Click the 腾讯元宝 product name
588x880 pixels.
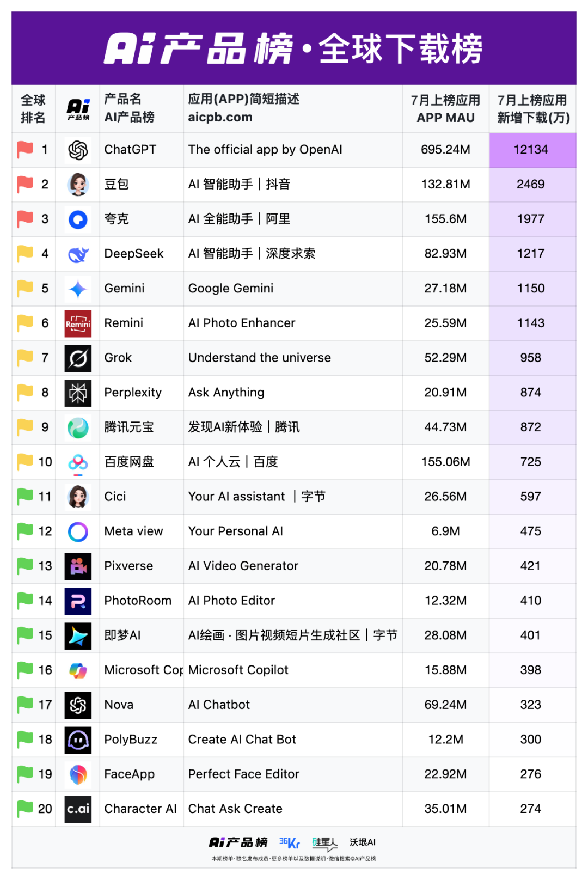[129, 427]
